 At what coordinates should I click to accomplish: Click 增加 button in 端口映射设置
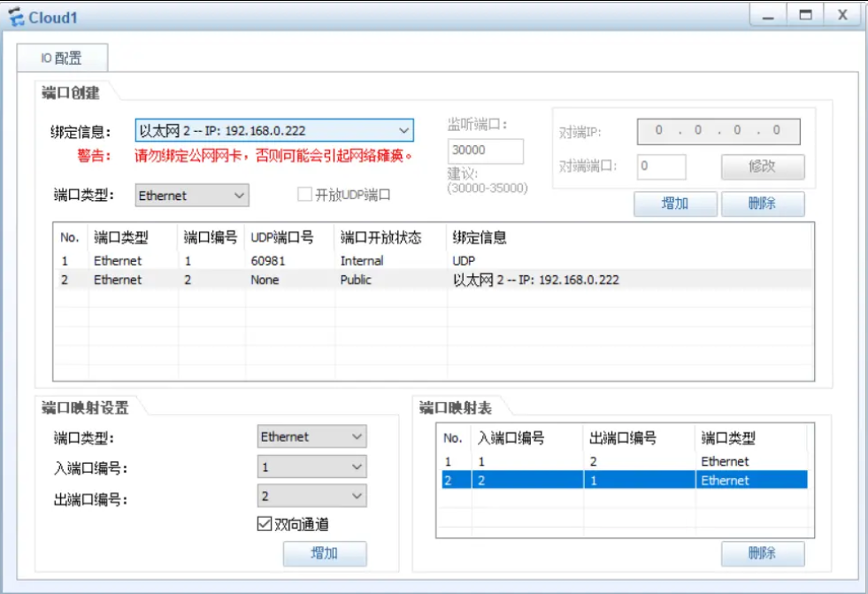coord(325,553)
